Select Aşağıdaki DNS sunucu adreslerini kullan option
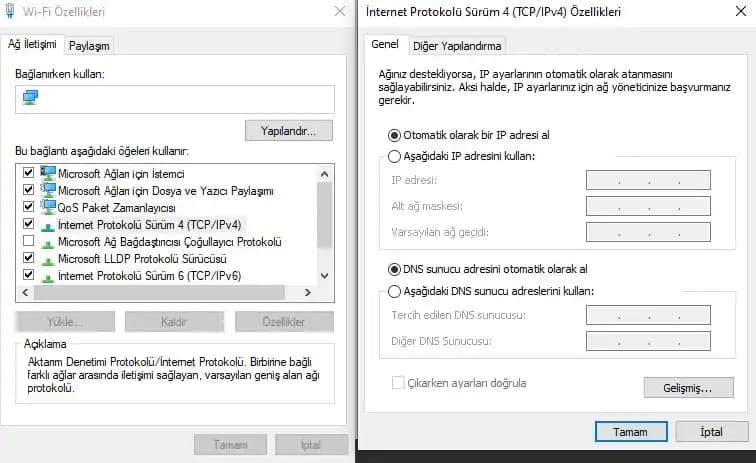Viewport: 756px width, 463px height. coord(394,291)
